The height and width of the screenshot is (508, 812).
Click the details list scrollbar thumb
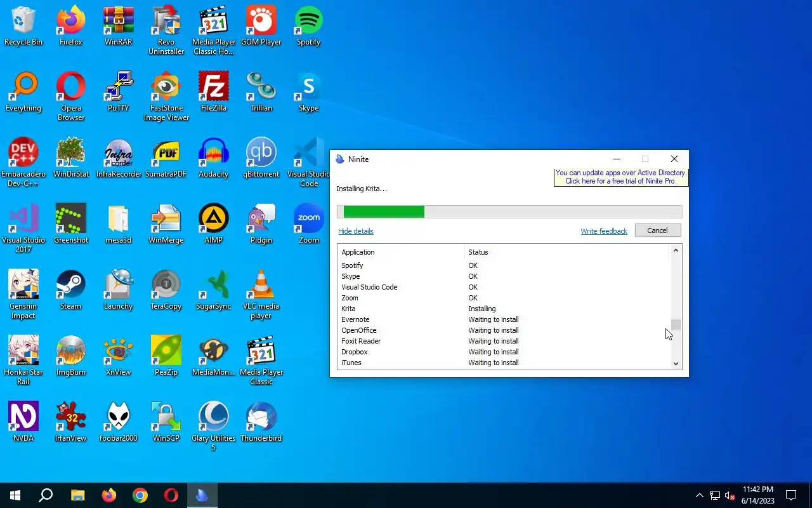coord(676,325)
